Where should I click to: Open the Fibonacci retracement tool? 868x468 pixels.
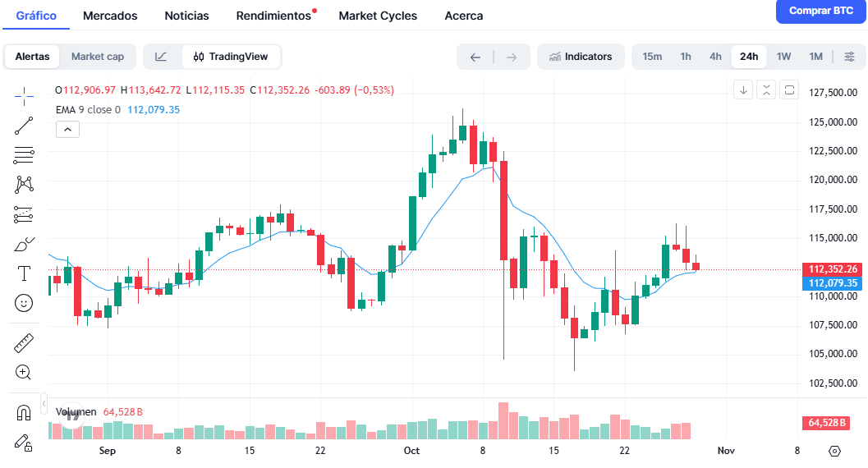pos(24,155)
